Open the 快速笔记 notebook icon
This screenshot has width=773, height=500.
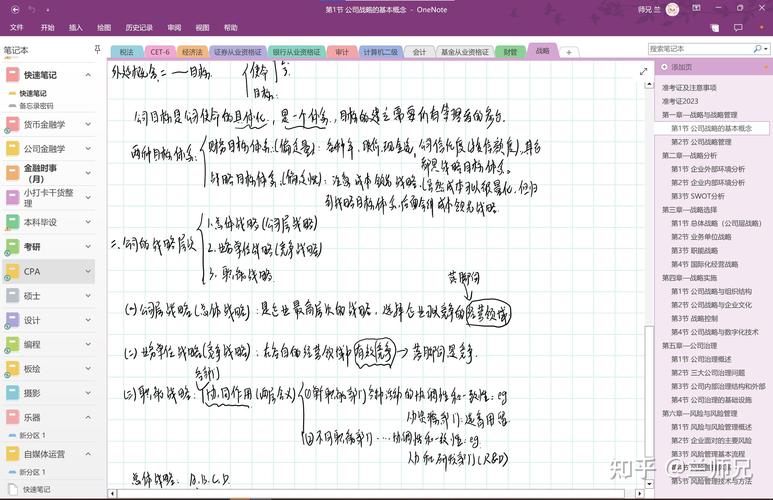[12, 75]
